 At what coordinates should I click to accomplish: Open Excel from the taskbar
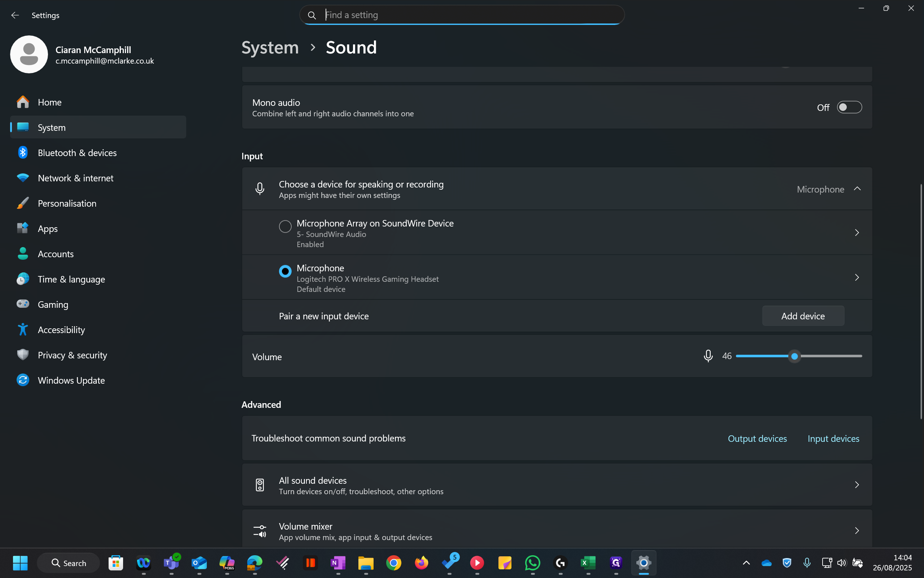coord(588,563)
